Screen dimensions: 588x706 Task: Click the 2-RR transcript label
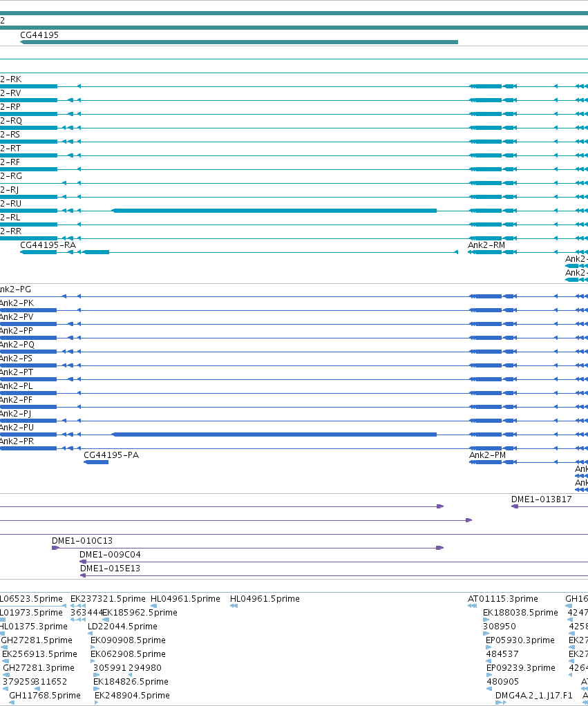[11, 231]
